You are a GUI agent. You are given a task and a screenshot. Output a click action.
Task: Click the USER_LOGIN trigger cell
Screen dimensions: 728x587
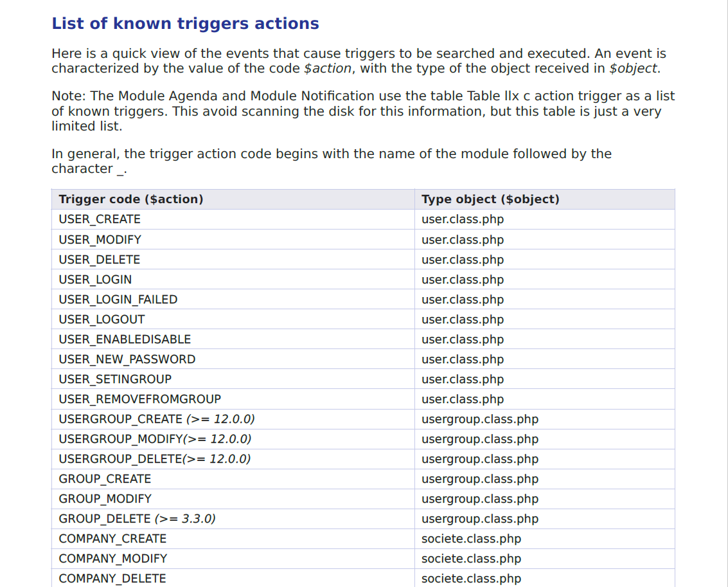click(233, 280)
